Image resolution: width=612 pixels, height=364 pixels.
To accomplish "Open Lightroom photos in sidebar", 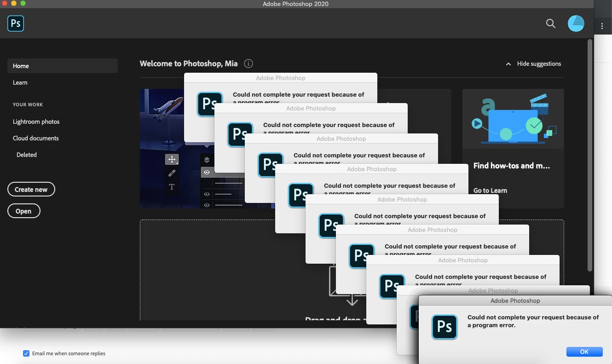I will 36,121.
